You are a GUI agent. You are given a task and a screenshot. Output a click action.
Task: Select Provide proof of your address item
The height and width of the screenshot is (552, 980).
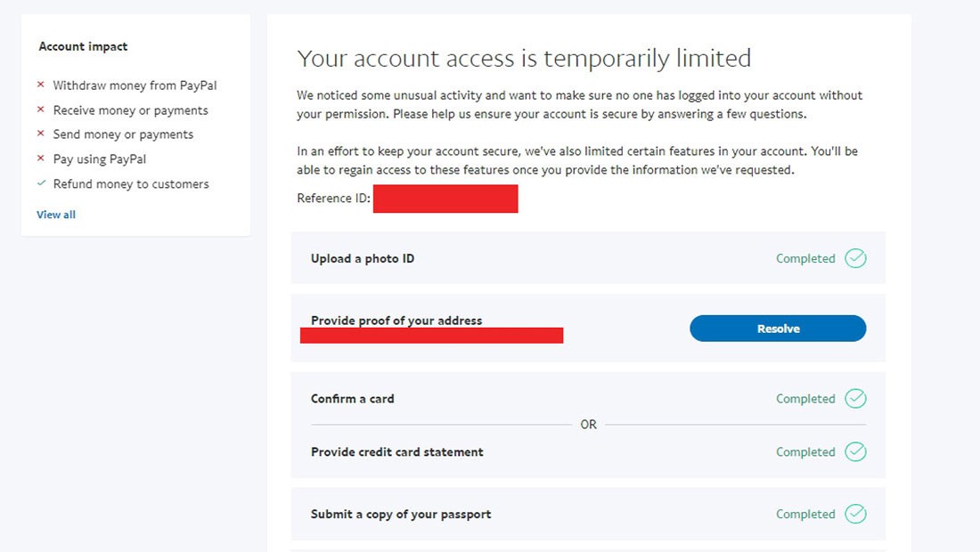[x=396, y=321]
